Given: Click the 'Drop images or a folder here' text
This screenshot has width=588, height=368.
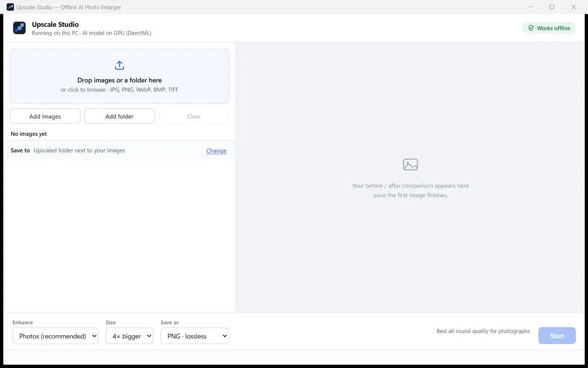Looking at the screenshot, I should tap(119, 80).
